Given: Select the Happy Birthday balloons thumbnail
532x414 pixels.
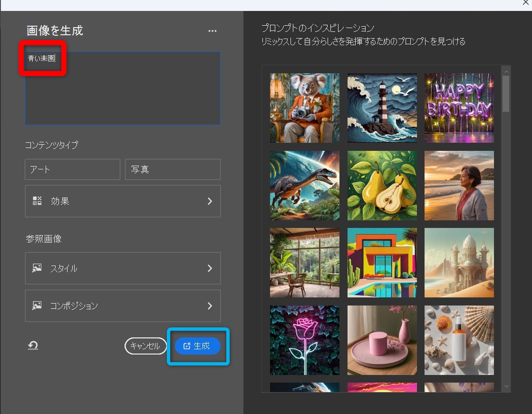Looking at the screenshot, I should tap(459, 108).
